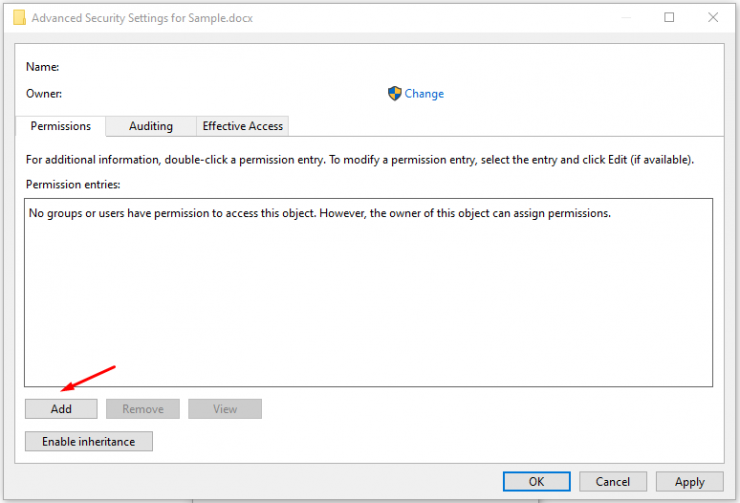Switch to the Permissions tab
Viewport: 740px width, 503px height.
click(60, 126)
